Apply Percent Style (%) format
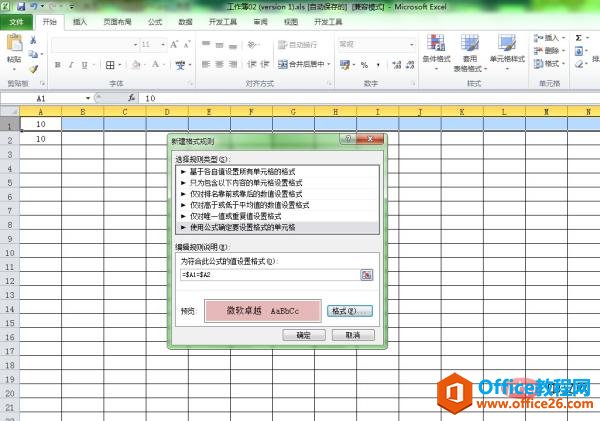The height and width of the screenshot is (421, 600). click(364, 65)
